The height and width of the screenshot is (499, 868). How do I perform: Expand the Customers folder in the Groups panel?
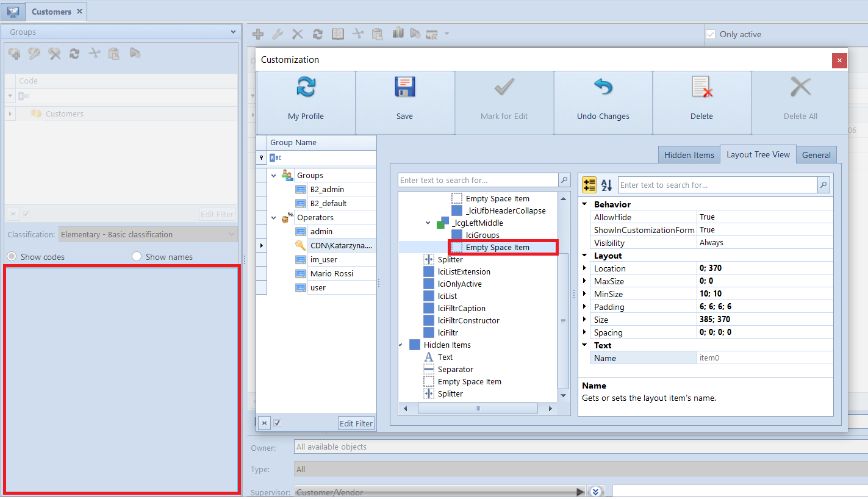[10, 113]
